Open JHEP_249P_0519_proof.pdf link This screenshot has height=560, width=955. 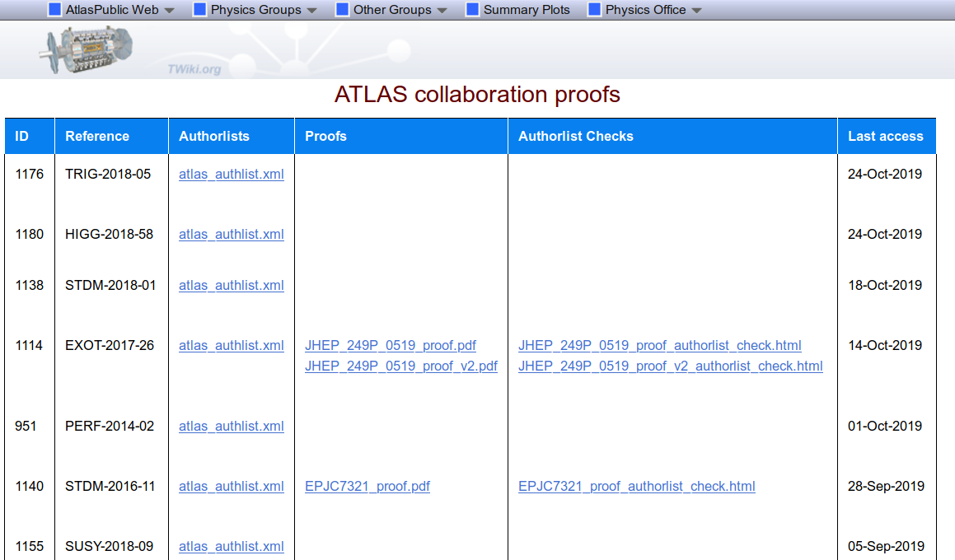[391, 346]
